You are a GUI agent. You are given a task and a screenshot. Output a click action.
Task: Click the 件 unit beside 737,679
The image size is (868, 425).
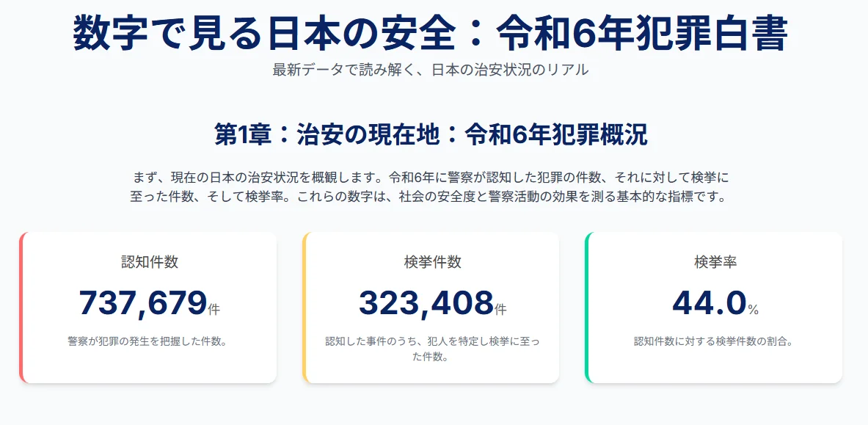pos(214,310)
